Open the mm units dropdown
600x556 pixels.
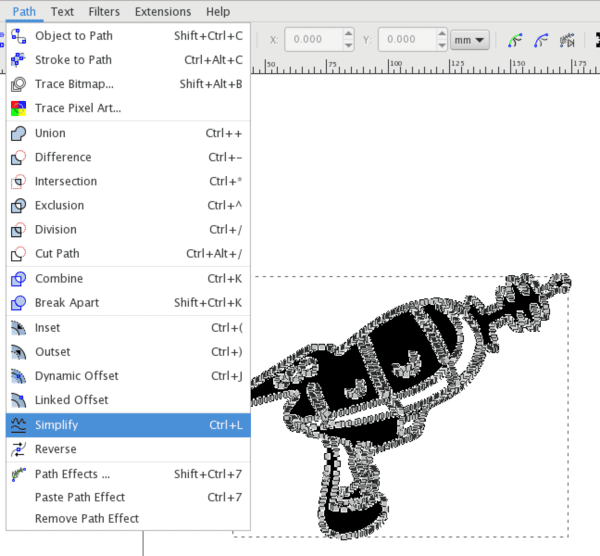(x=469, y=40)
